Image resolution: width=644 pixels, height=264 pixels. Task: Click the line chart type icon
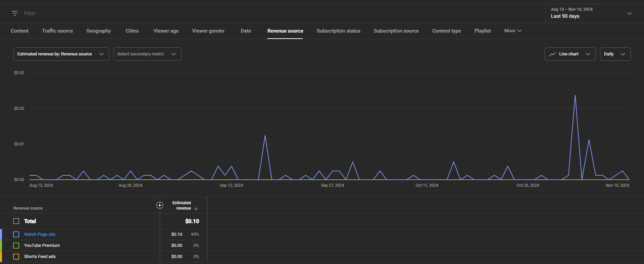[552, 54]
